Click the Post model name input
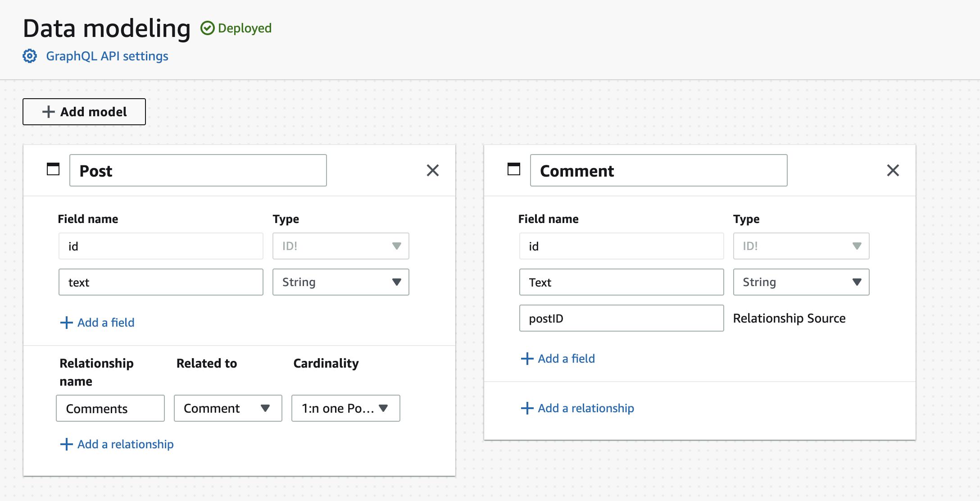The image size is (980, 501). click(x=198, y=170)
